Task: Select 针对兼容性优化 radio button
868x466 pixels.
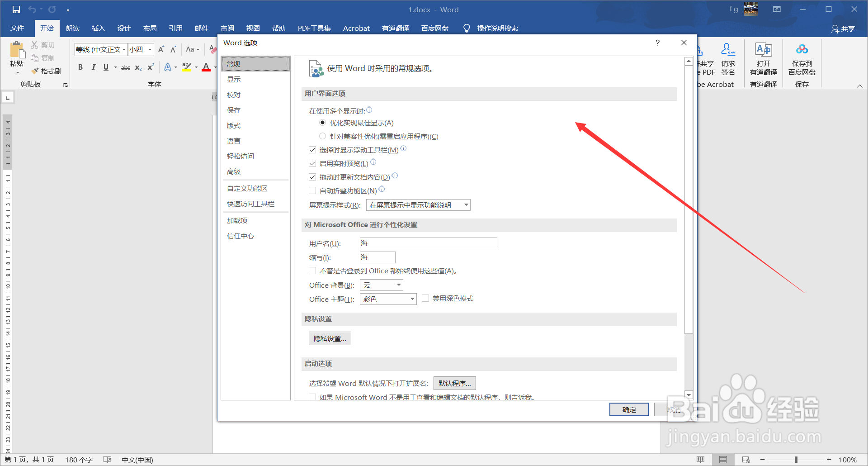Action: pyautogui.click(x=322, y=136)
